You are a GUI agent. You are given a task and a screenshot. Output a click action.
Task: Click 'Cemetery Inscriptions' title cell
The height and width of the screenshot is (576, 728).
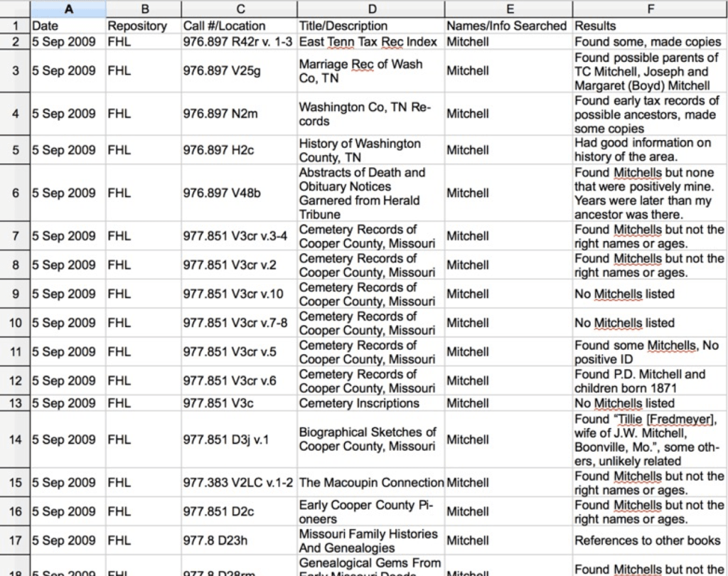point(359,403)
